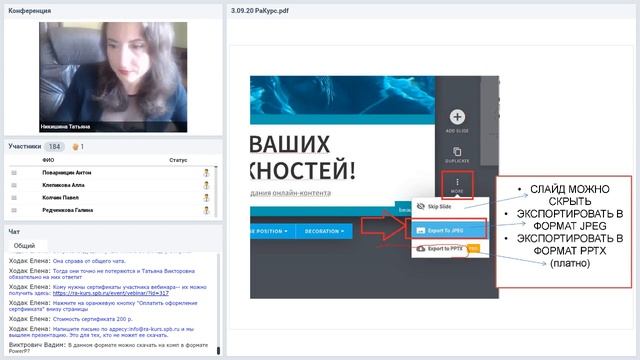Viewport: 640px width, 360px height.
Task: Open the ra-kurs.spb.ru vebinar link in chat
Action: click(111, 293)
